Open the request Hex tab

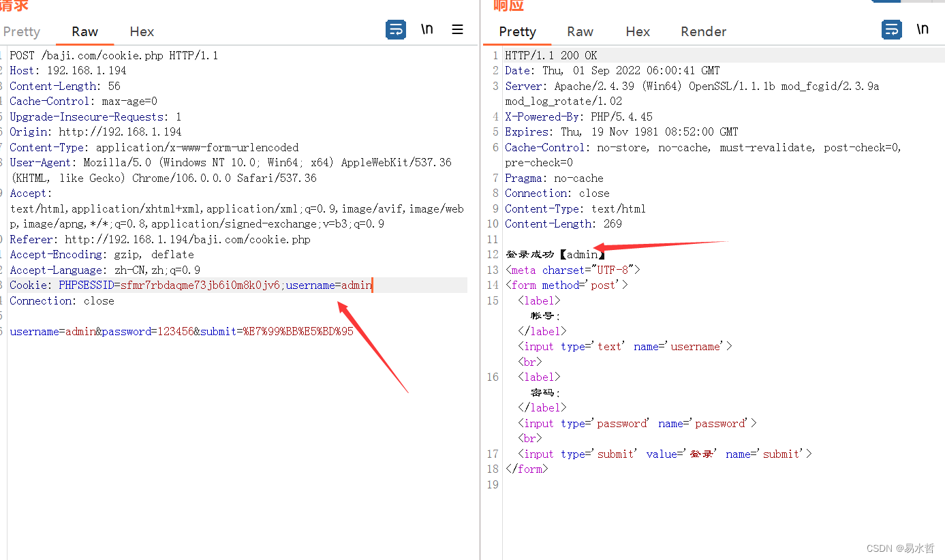coord(142,31)
